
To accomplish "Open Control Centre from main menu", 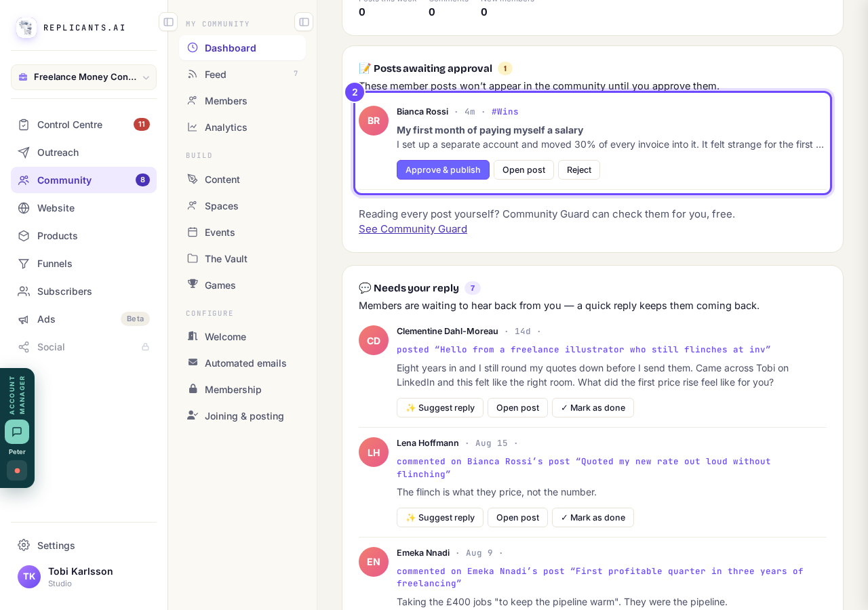I will tap(83, 125).
